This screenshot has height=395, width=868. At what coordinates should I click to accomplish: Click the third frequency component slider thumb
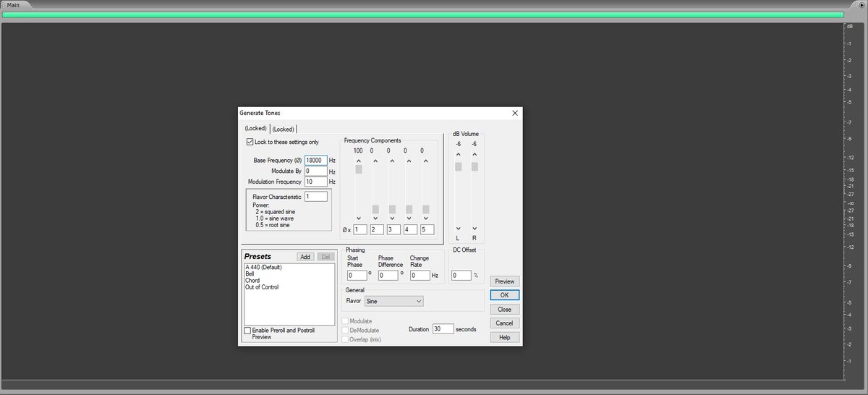click(x=391, y=210)
